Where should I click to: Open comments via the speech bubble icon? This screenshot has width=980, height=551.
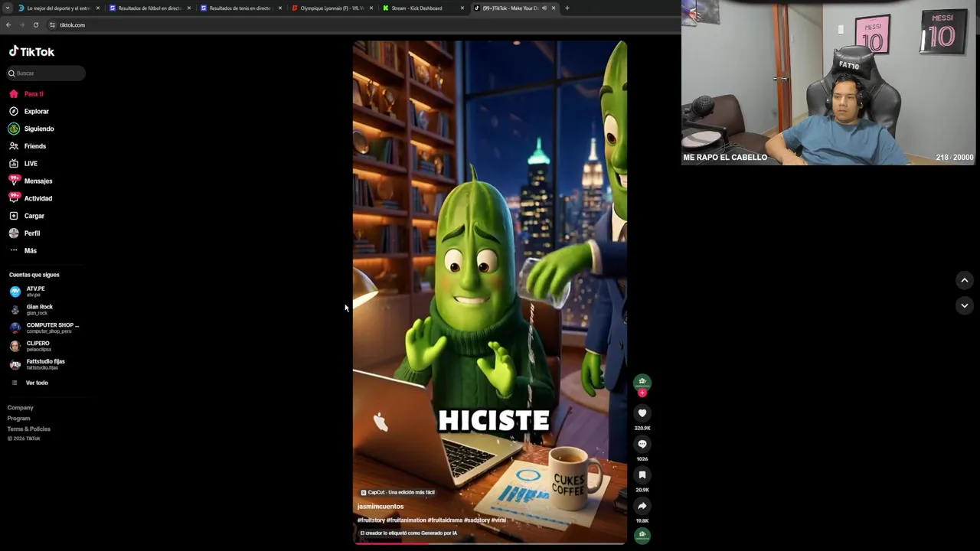point(642,444)
